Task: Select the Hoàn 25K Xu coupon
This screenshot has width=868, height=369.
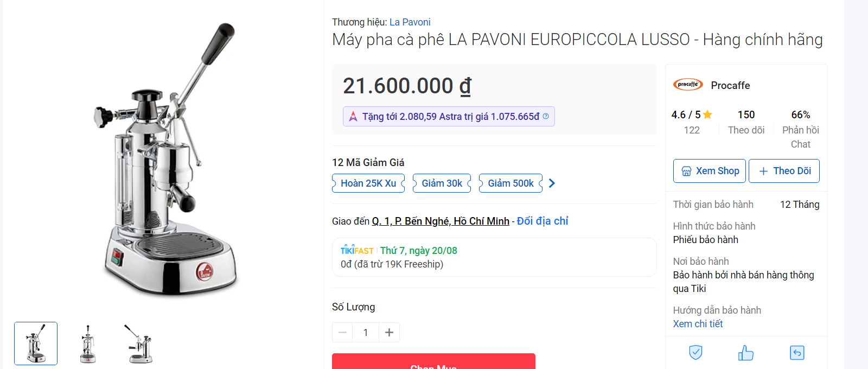Action: 368,183
